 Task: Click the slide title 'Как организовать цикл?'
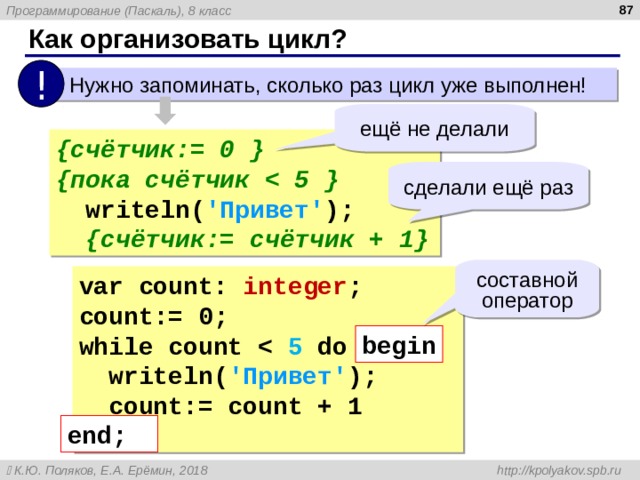click(x=188, y=40)
